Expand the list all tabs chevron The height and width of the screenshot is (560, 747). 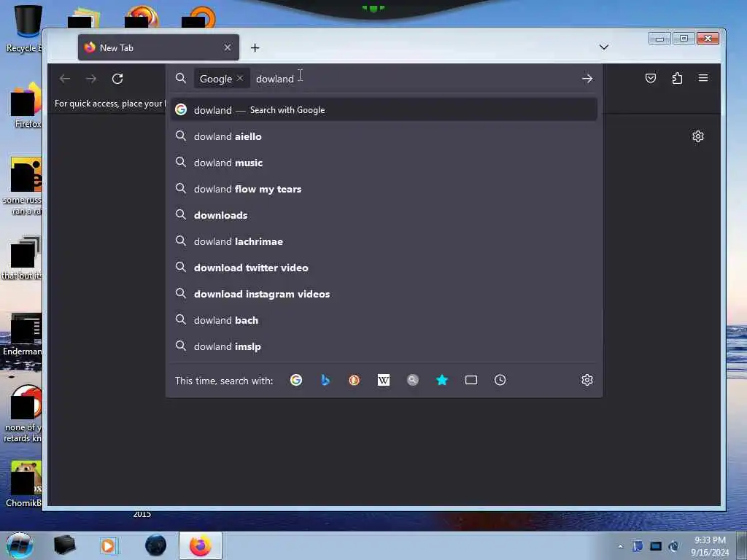[x=603, y=47]
